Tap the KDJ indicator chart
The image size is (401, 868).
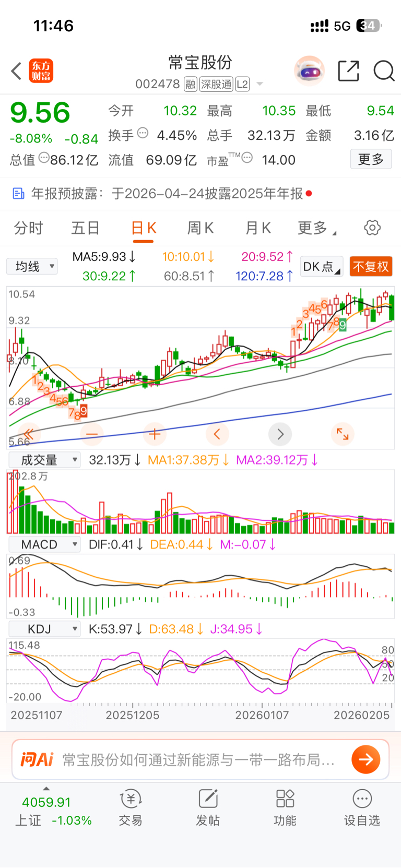point(200,671)
